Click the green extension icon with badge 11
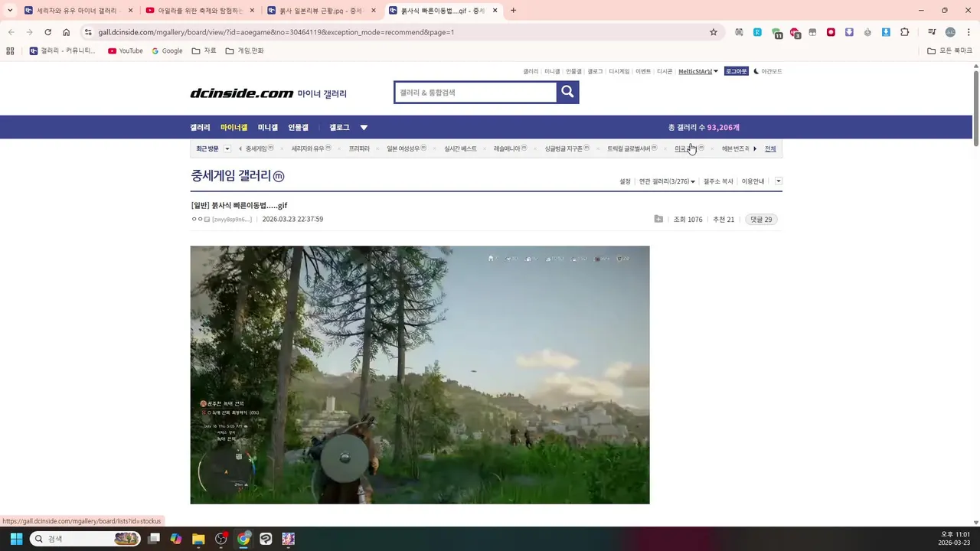Image resolution: width=980 pixels, height=551 pixels. click(776, 33)
